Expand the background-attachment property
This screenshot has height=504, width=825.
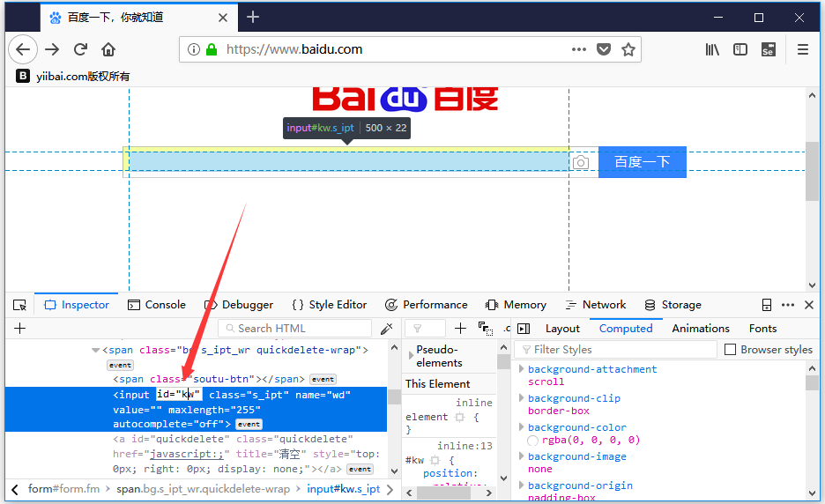pyautogui.click(x=522, y=369)
